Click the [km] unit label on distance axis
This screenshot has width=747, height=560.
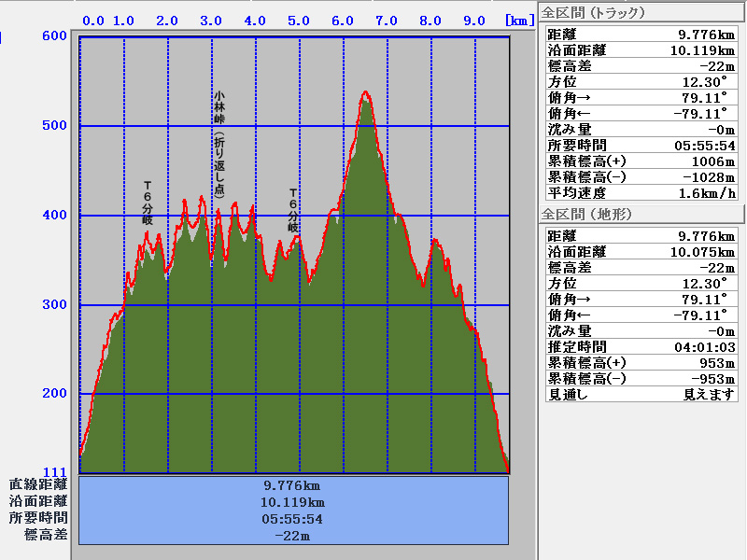[519, 20]
